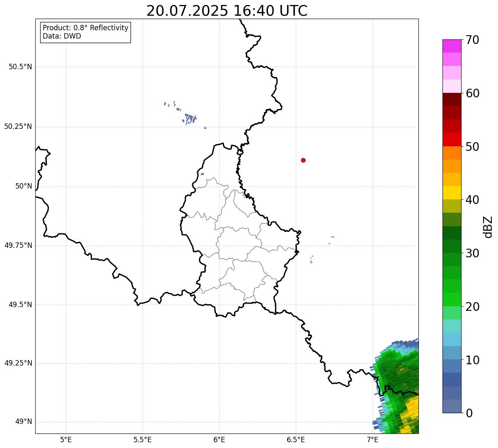Click the blue echo cluster near 50.25°N

click(x=190, y=119)
